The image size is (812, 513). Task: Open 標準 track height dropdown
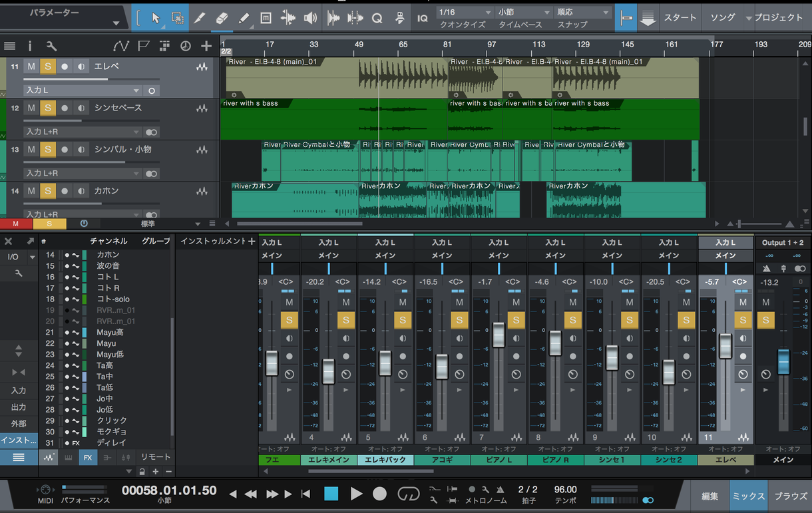click(197, 224)
